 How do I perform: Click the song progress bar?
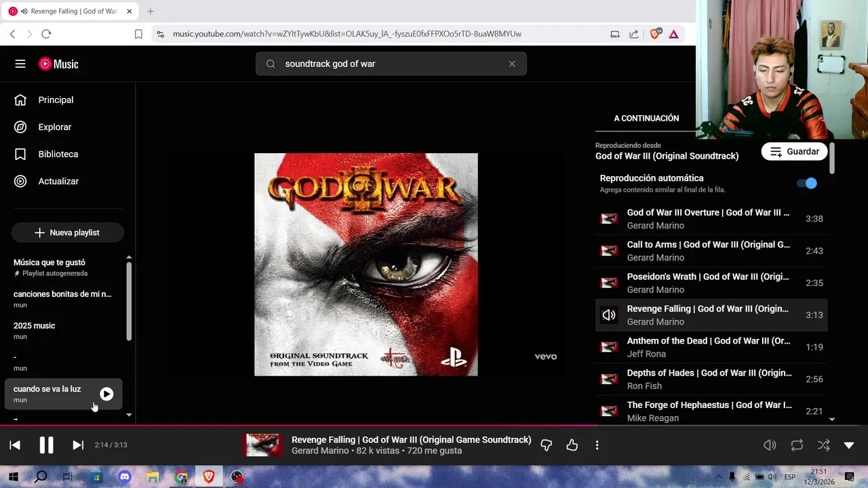[434, 426]
